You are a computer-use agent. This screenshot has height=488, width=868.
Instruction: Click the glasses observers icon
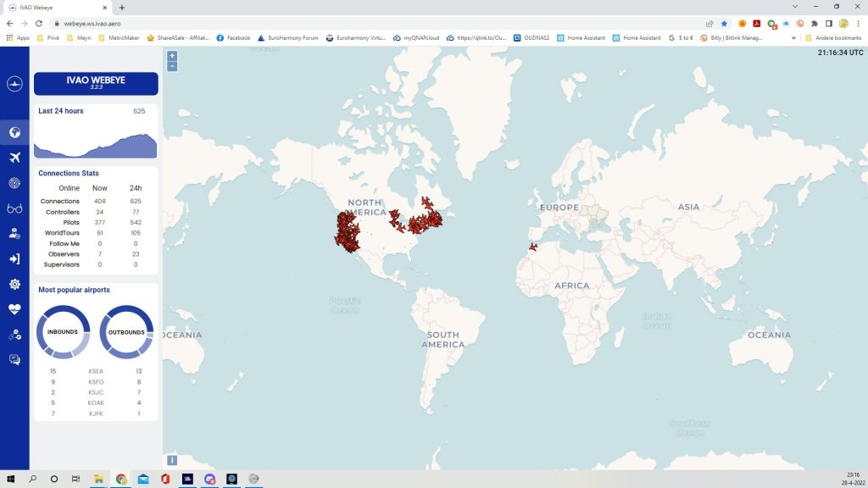click(14, 208)
